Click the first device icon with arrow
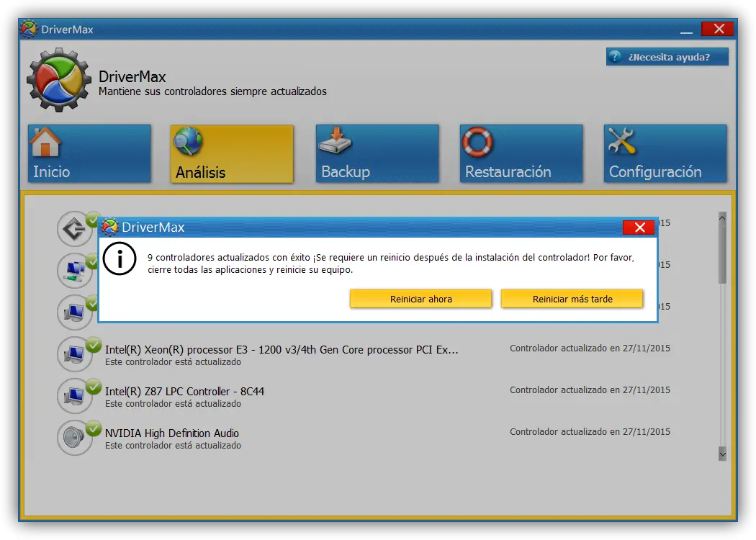The height and width of the screenshot is (540, 756). [74, 229]
